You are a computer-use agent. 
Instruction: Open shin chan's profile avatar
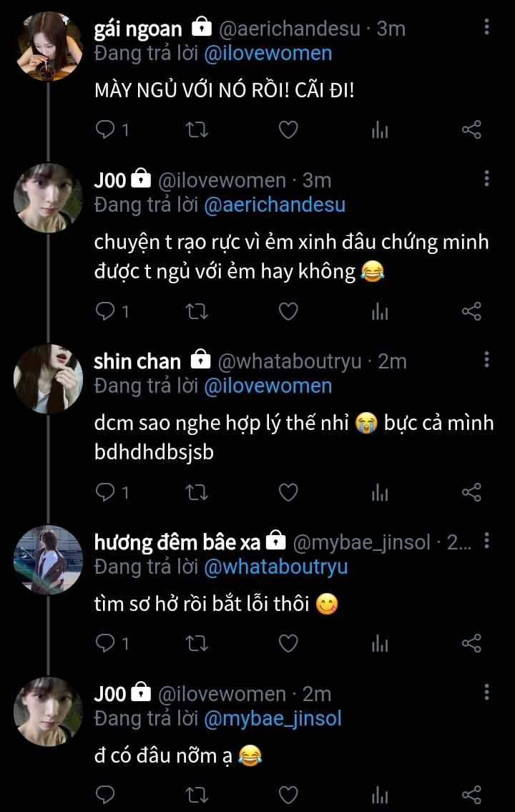point(49,378)
